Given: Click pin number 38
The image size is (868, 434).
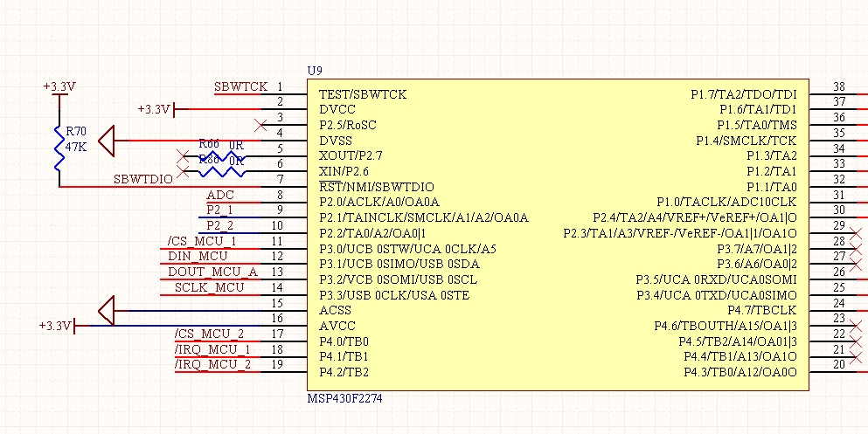Looking at the screenshot, I should pyautogui.click(x=839, y=86).
